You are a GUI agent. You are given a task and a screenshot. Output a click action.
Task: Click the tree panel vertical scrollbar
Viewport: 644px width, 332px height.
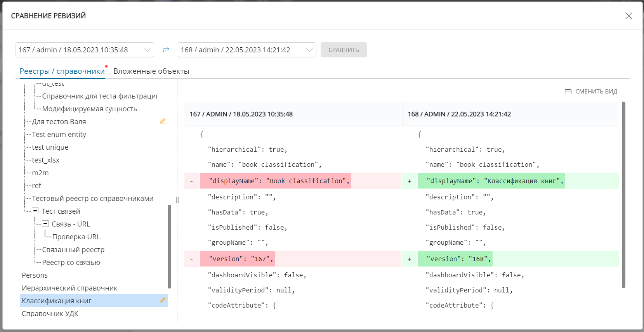tap(169, 246)
